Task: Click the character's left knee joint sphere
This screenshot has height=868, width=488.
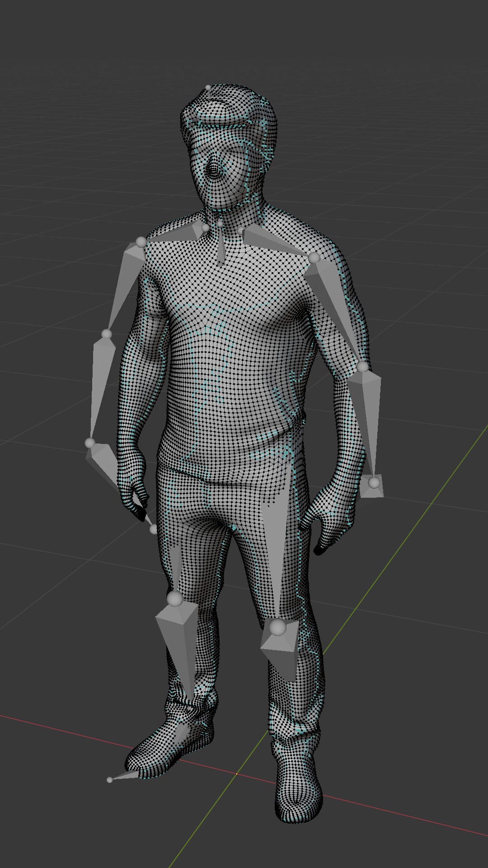Action: [277, 627]
